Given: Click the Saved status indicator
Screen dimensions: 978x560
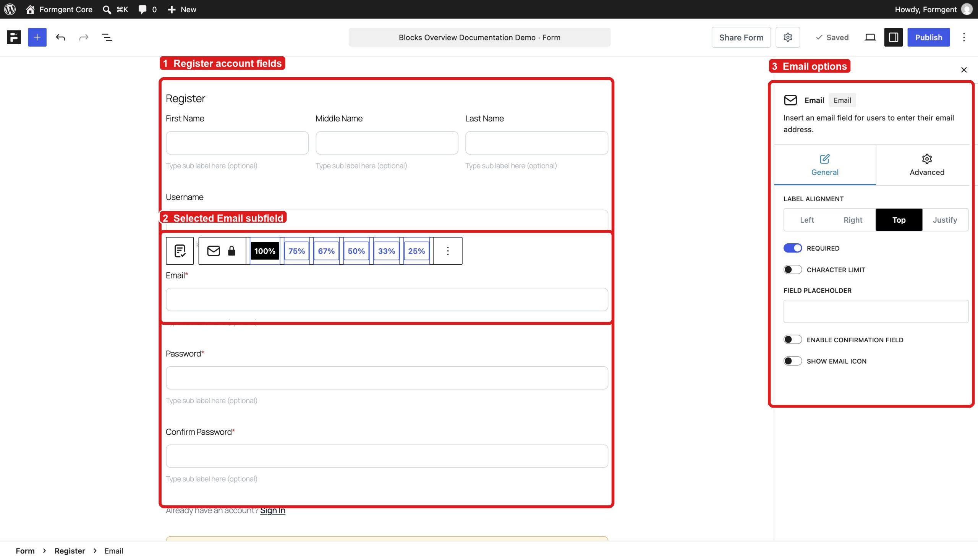Looking at the screenshot, I should [832, 37].
